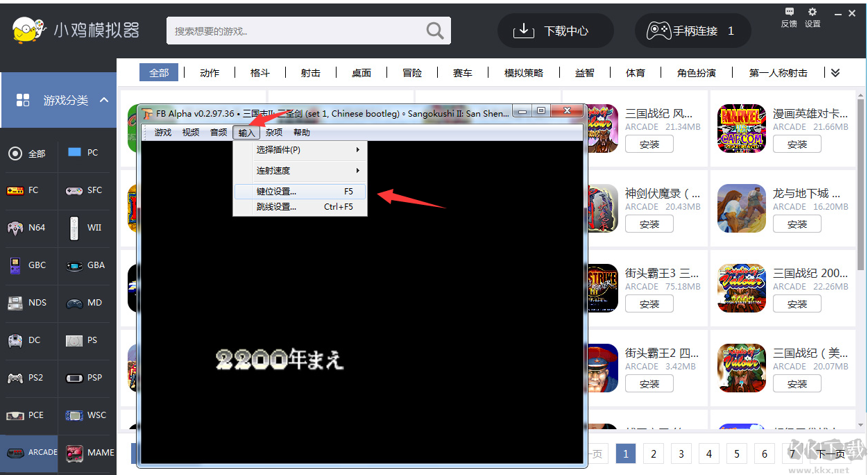Click the 小鸡模拟器 chick logo
Image resolution: width=868 pixels, height=475 pixels.
pos(28,30)
